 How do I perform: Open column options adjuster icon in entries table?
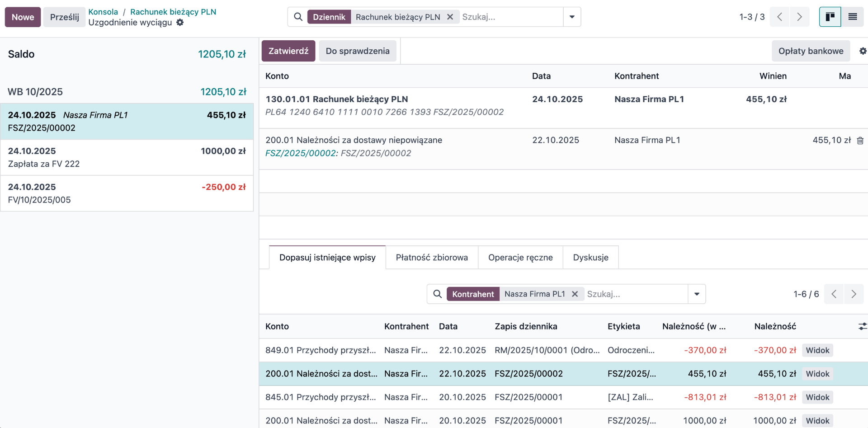click(862, 326)
